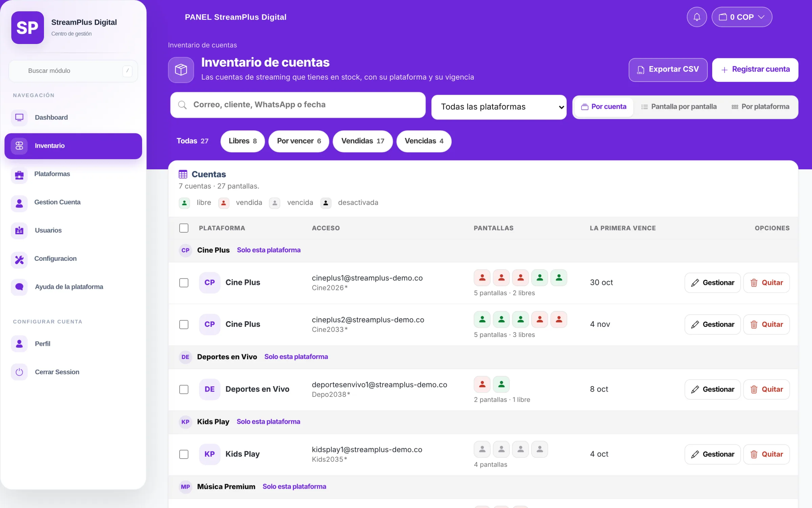This screenshot has width=812, height=508.
Task: Click the Configuracion tools icon
Action: coord(19,259)
